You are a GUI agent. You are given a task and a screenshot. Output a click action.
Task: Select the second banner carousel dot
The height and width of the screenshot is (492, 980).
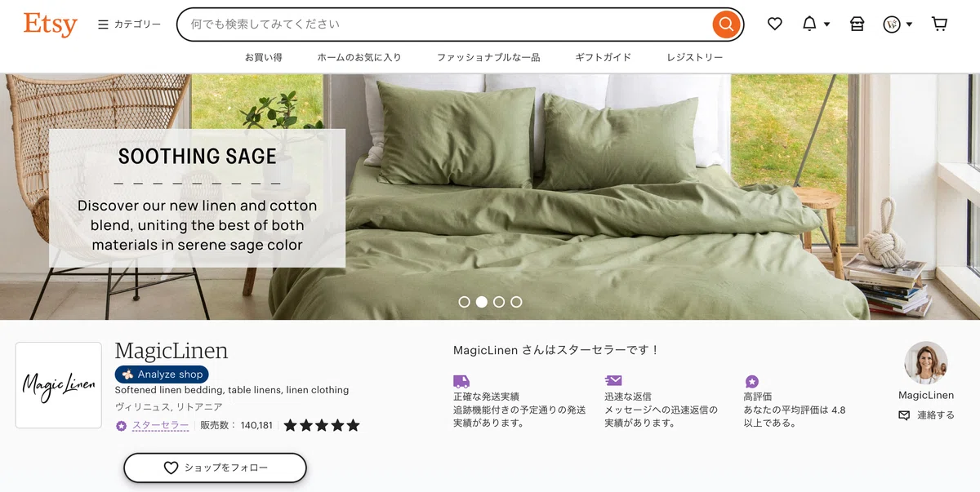(482, 302)
